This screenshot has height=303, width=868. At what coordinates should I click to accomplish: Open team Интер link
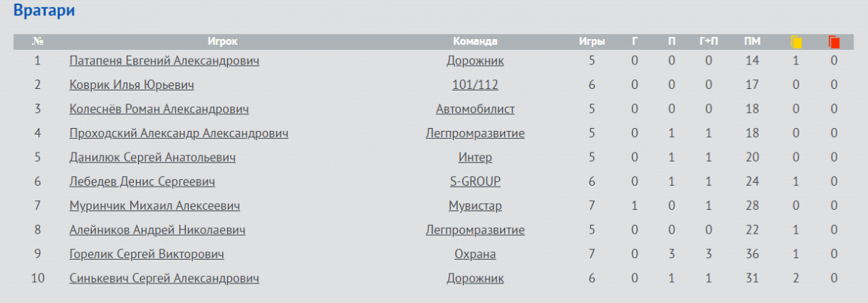pos(475,158)
